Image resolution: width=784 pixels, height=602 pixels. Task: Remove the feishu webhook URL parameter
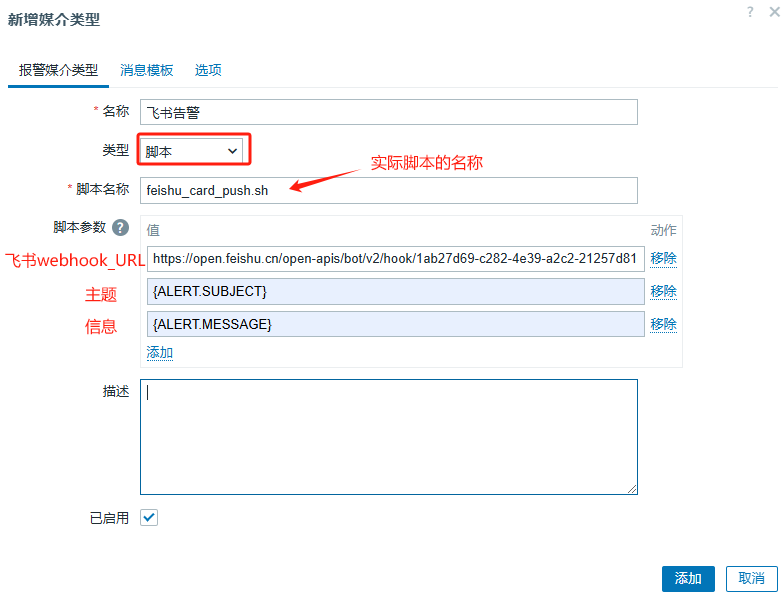(x=663, y=258)
